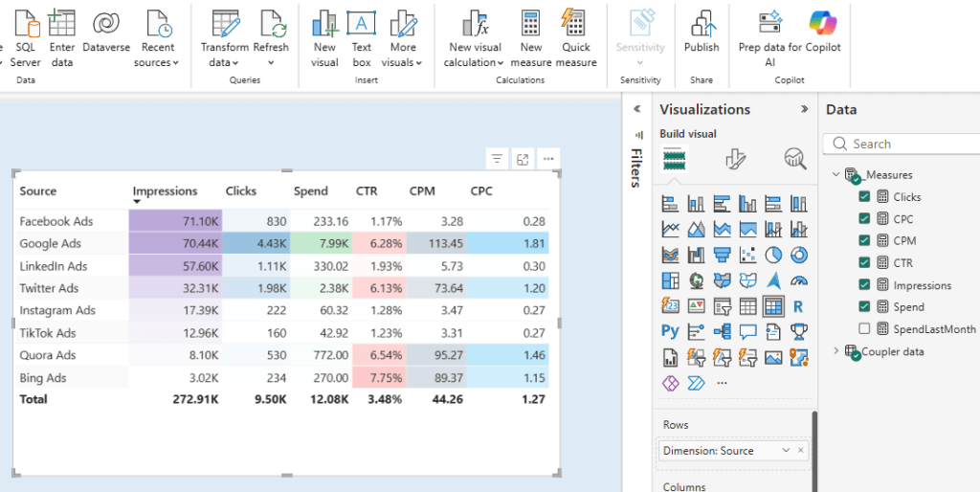Select the trophy Metrics visual
Viewport: 980px width, 492px height.
pos(799,331)
